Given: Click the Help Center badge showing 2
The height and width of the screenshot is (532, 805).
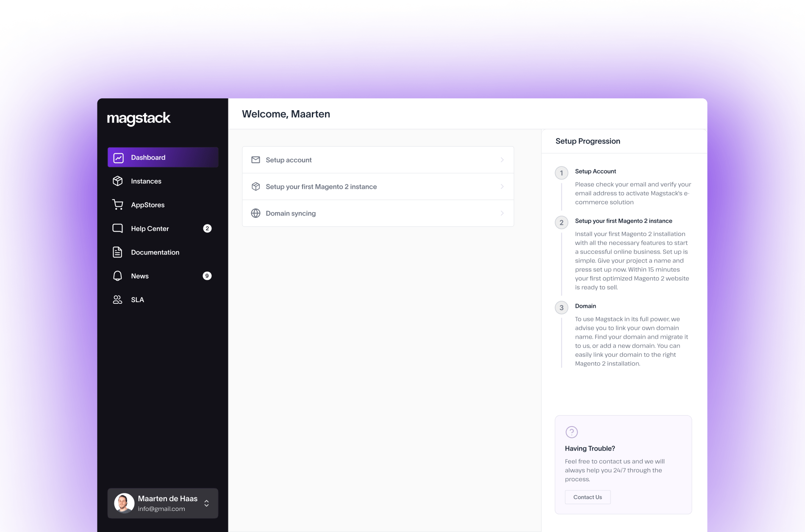Looking at the screenshot, I should click(x=207, y=228).
